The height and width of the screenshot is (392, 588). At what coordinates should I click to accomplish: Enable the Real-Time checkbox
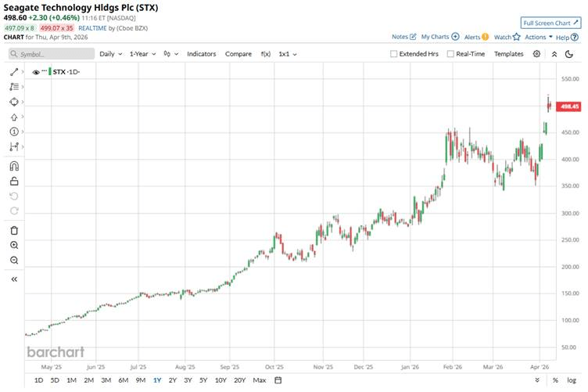pyautogui.click(x=450, y=54)
